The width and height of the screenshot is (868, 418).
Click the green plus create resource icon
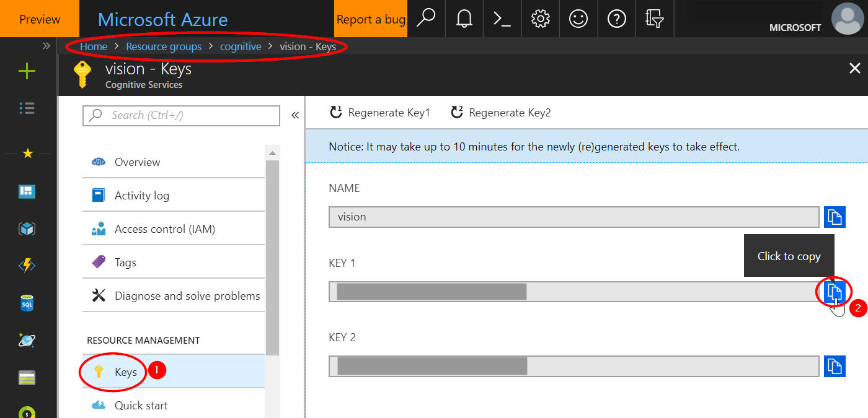(27, 71)
